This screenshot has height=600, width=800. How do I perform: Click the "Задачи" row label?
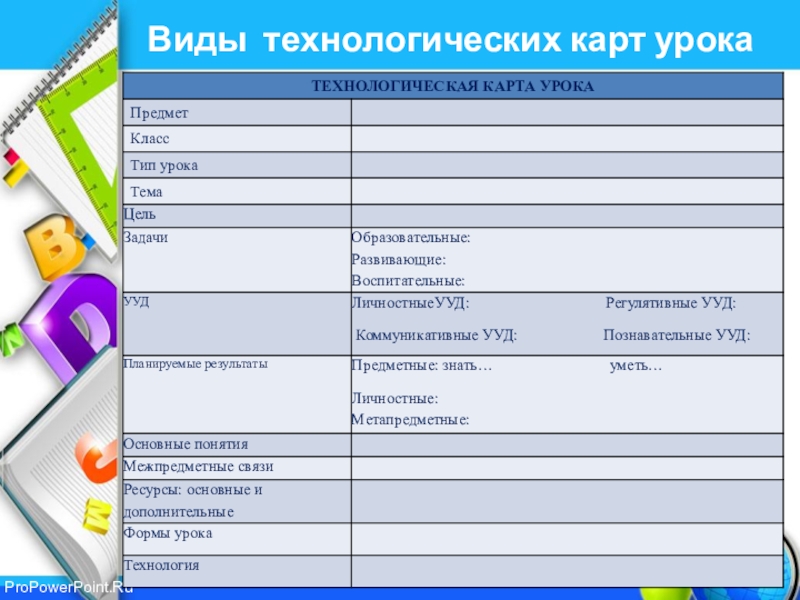point(145,238)
